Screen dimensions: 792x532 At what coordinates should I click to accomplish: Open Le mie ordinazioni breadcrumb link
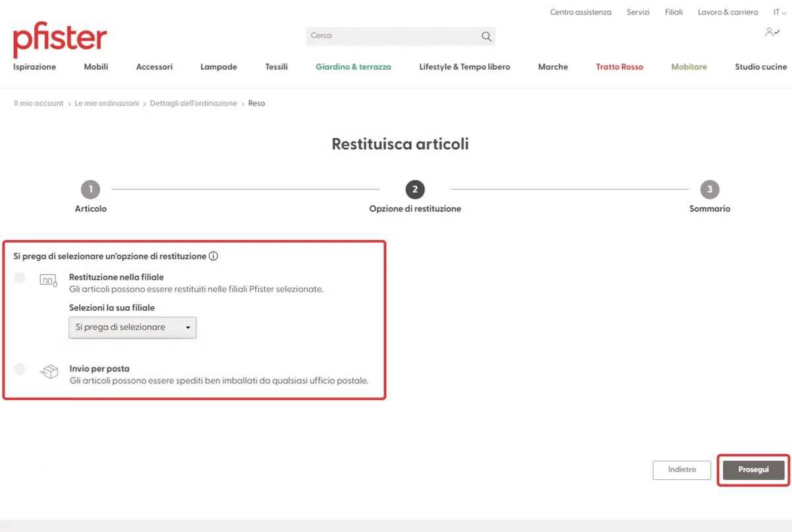click(x=107, y=104)
